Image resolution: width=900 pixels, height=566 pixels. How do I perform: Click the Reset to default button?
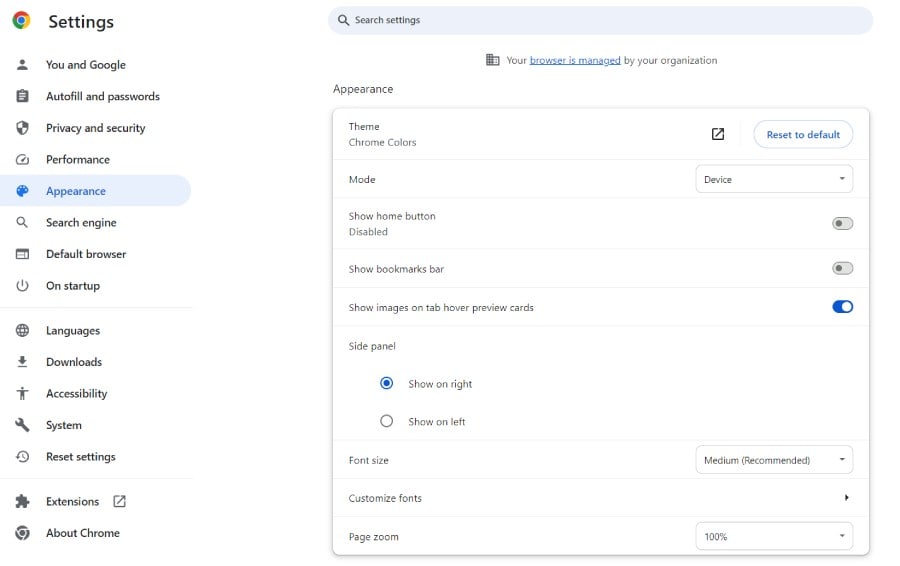click(803, 134)
